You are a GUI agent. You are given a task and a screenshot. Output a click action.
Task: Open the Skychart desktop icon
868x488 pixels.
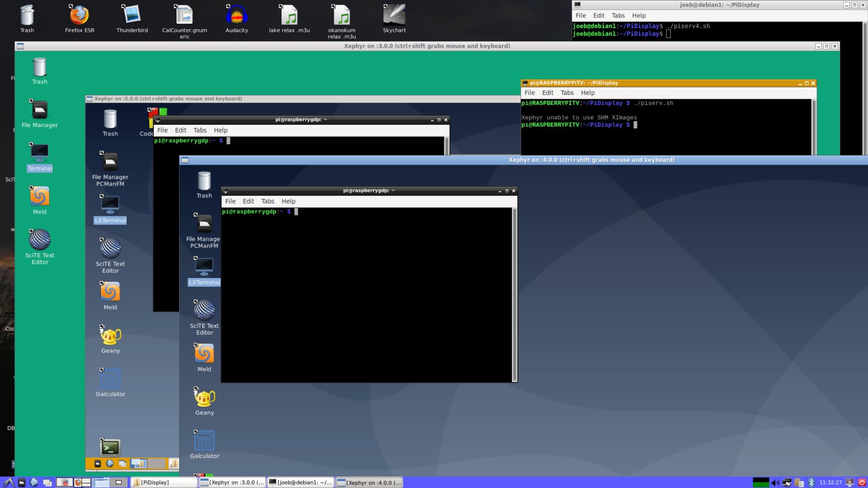394,16
